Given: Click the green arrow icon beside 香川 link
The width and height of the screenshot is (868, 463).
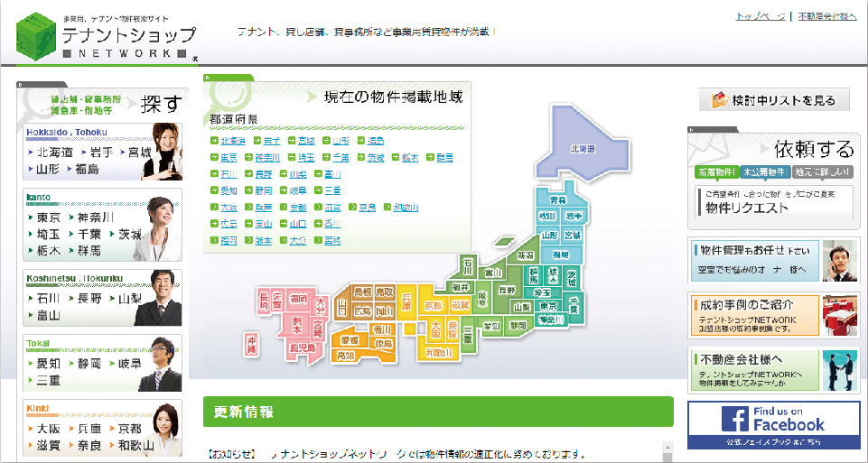Looking at the screenshot, I should tap(318, 224).
